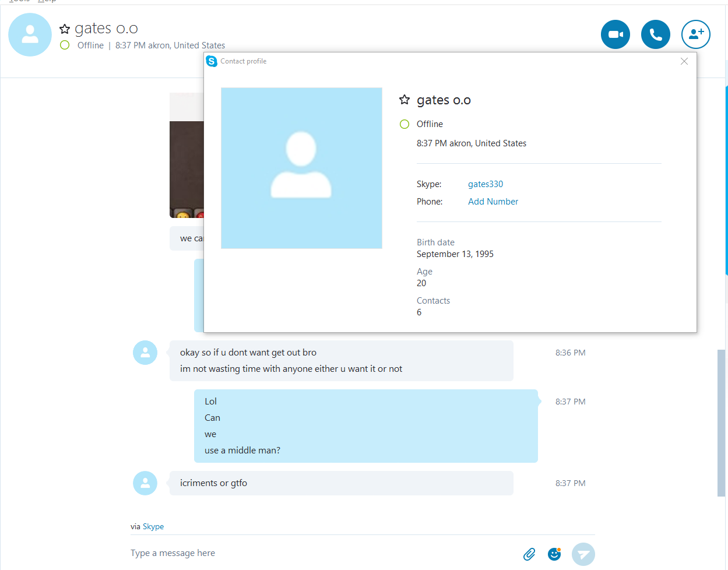Click the Add Number phone link

tap(493, 202)
